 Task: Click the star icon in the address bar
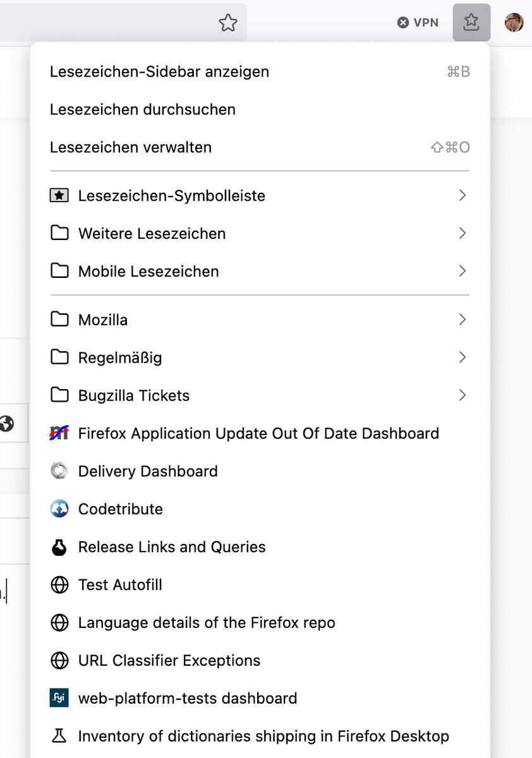click(x=228, y=23)
